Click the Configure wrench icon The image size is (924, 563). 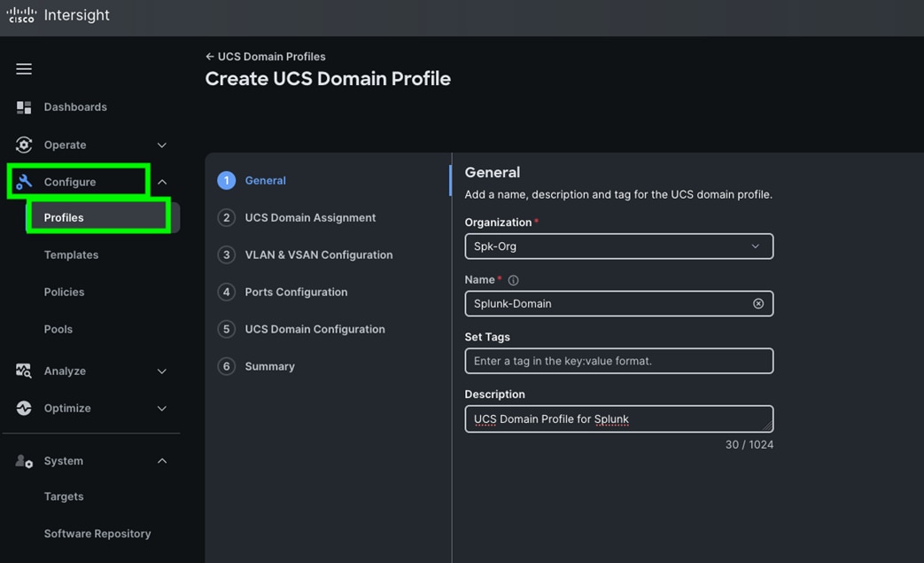24,182
